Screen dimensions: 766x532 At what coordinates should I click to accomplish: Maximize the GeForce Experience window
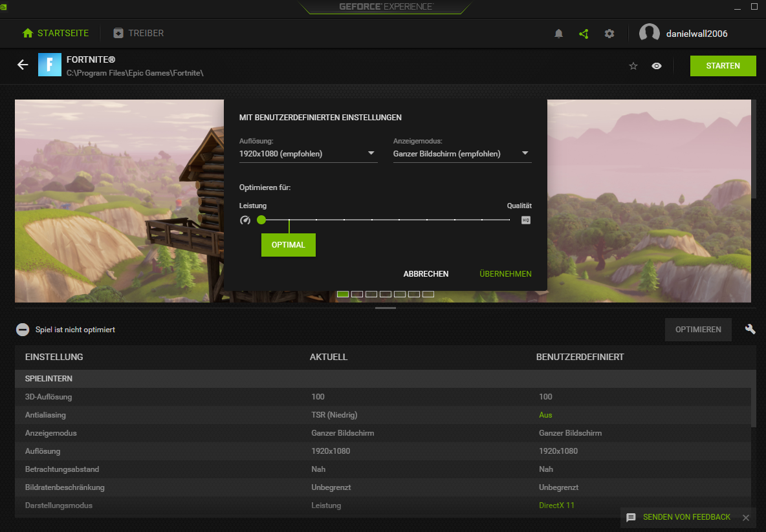[754, 7]
